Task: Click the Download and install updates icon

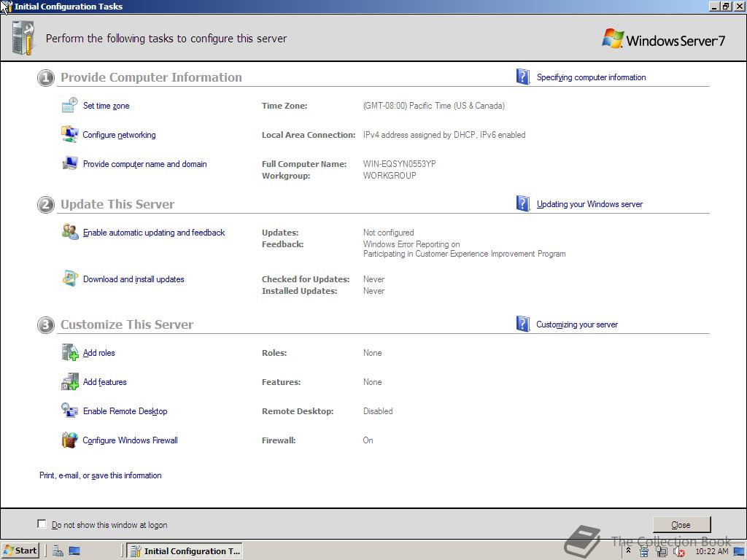Action: 69,279
